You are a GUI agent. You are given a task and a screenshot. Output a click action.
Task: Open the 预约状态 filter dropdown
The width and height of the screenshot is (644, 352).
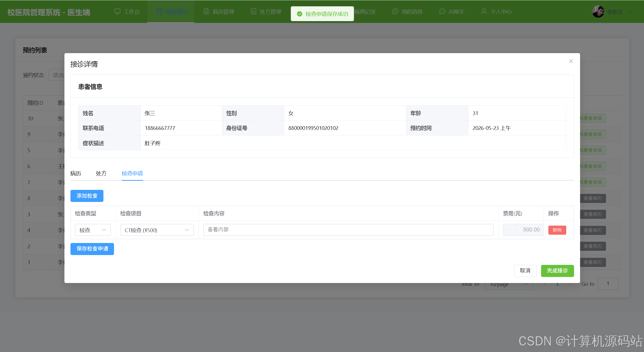coord(57,75)
